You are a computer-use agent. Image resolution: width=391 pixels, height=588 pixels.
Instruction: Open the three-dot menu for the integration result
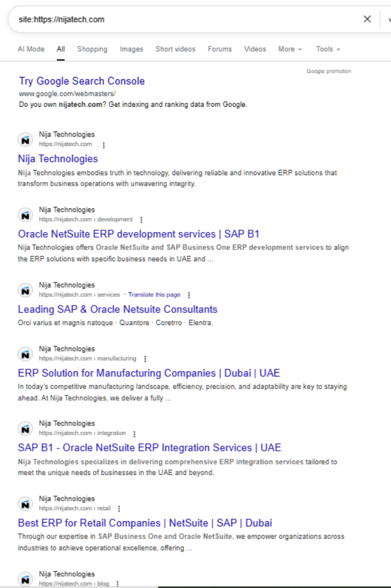click(134, 434)
